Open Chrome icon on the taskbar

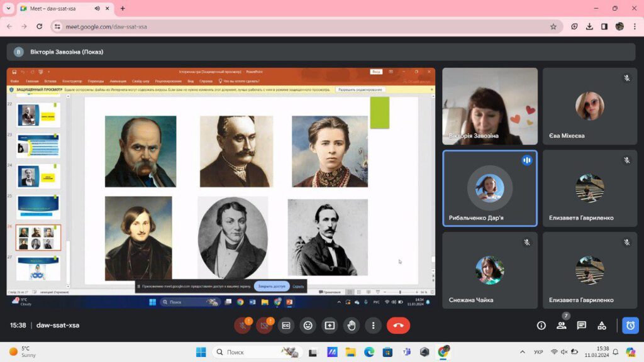443,352
